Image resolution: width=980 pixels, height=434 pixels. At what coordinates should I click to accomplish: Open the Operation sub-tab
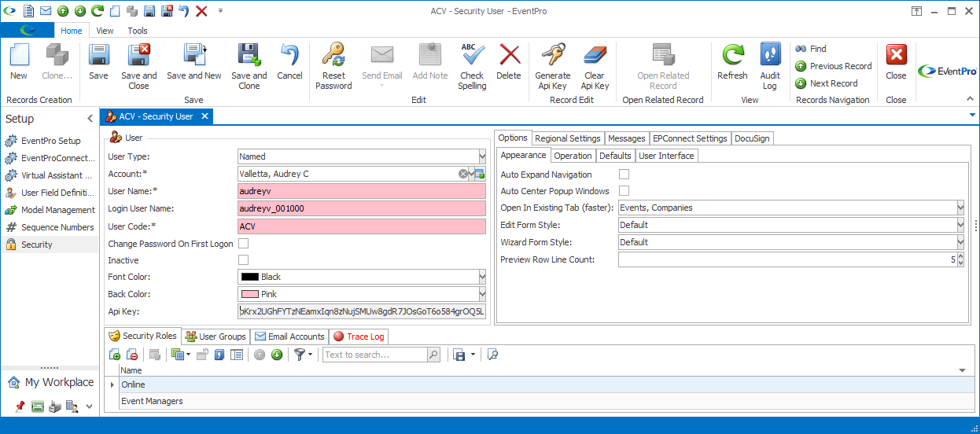click(x=573, y=156)
